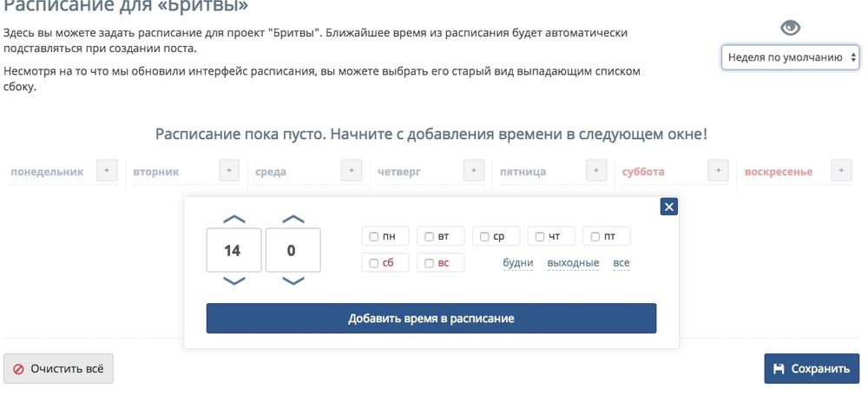868x396 pixels.
Task: Check the чт checkbox
Action: [540, 237]
